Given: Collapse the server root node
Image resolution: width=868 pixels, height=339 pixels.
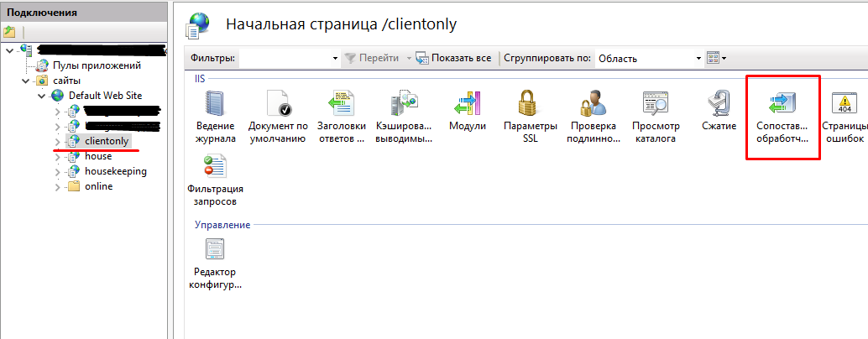Looking at the screenshot, I should [10, 50].
